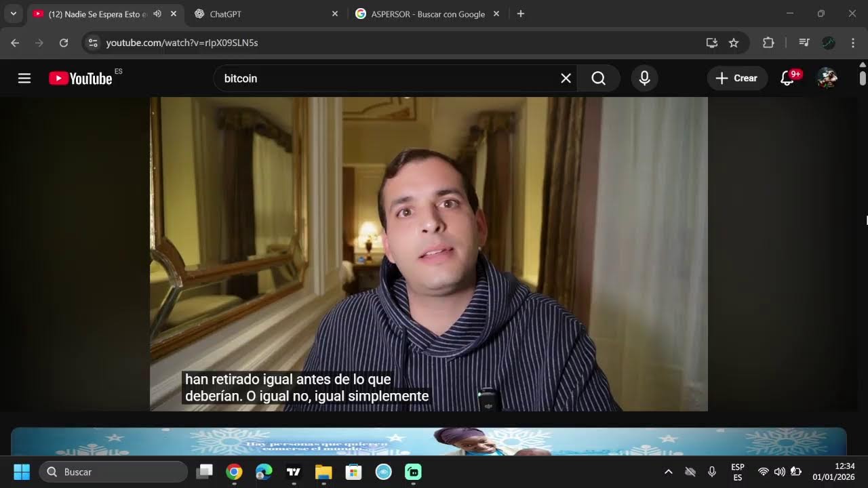Click the video player to pause
The image size is (868, 488).
(x=429, y=253)
